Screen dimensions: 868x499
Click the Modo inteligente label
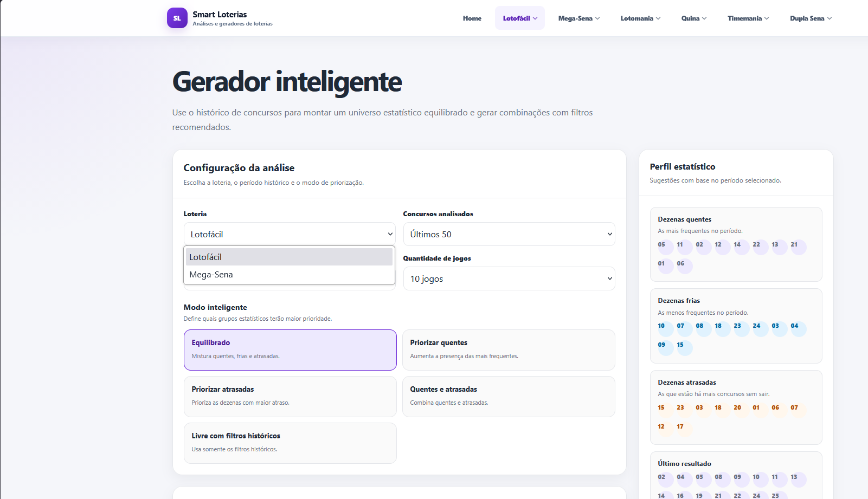click(x=215, y=307)
